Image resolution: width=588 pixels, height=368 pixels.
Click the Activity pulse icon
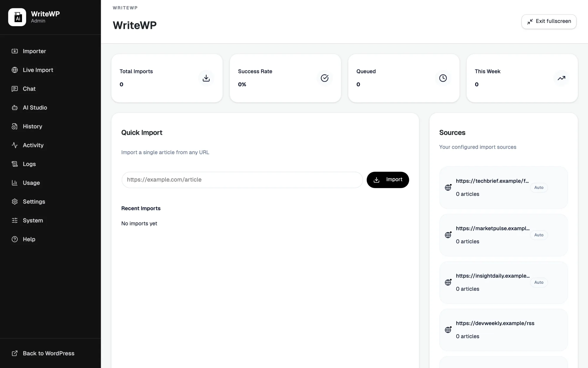(15, 145)
